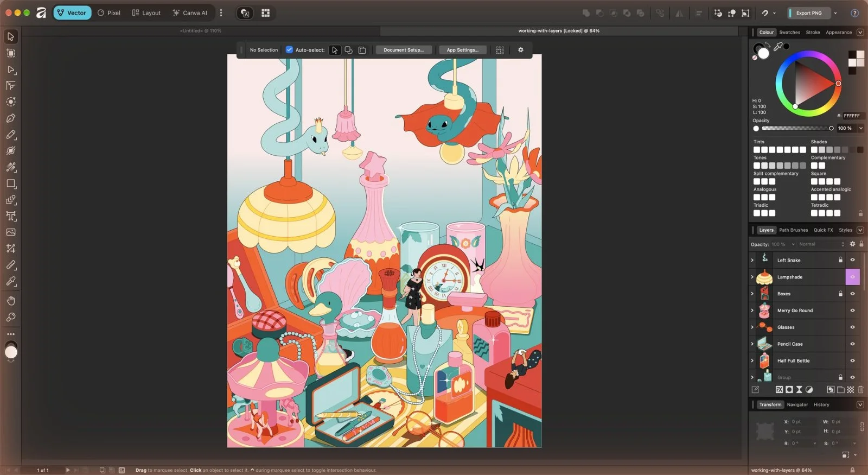Click the Export PNG button
This screenshot has height=475, width=868.
pyautogui.click(x=808, y=13)
